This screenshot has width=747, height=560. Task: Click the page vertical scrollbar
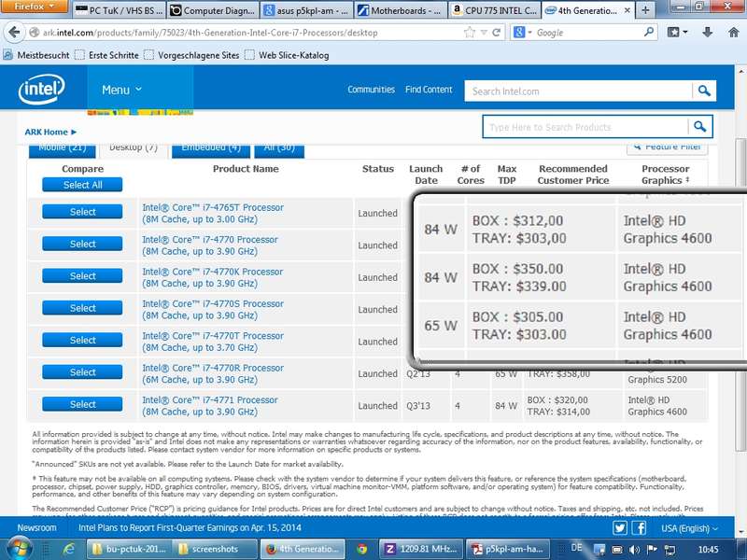(740, 295)
